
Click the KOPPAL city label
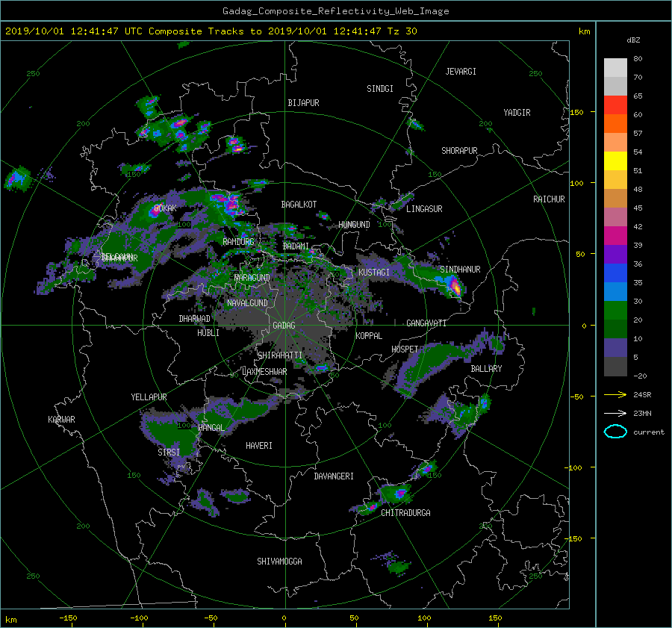[369, 335]
